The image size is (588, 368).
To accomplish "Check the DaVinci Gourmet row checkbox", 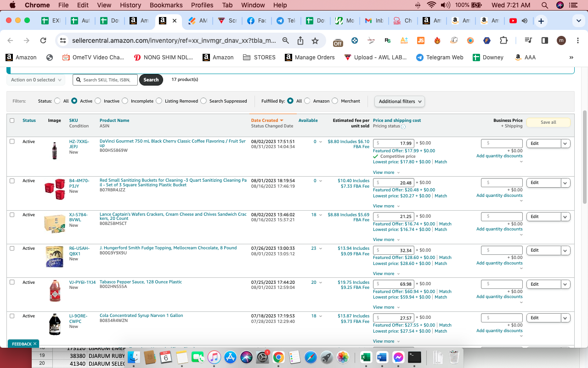I will [12, 141].
